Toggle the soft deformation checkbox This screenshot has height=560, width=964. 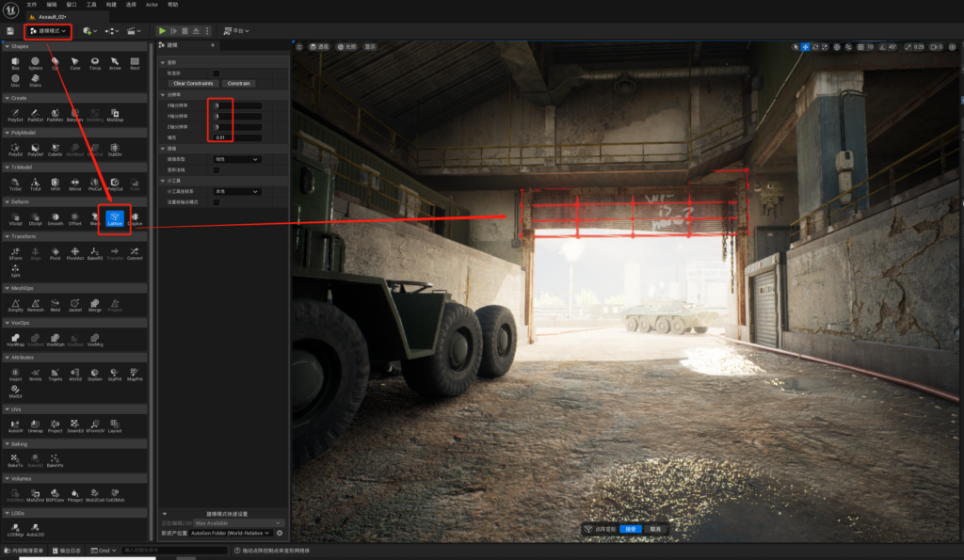[x=216, y=72]
